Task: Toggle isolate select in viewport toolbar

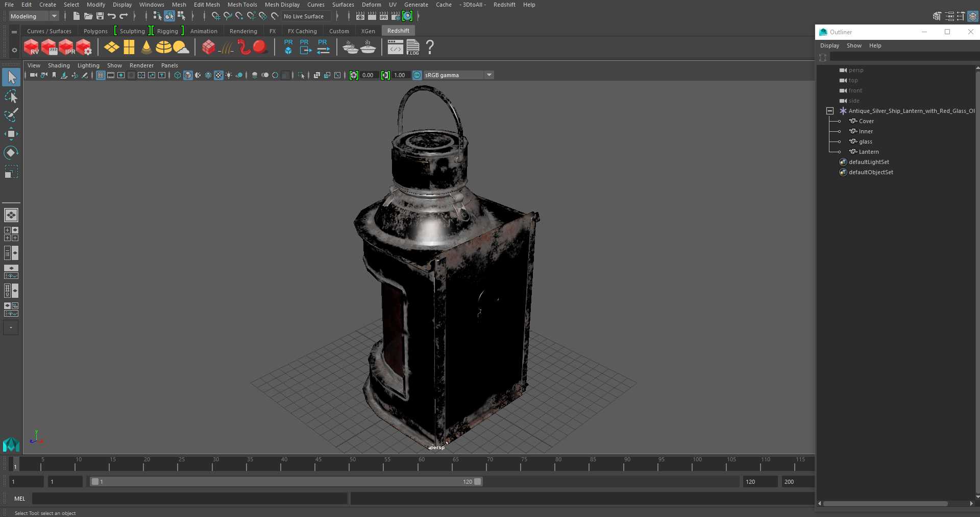Action: pos(302,75)
